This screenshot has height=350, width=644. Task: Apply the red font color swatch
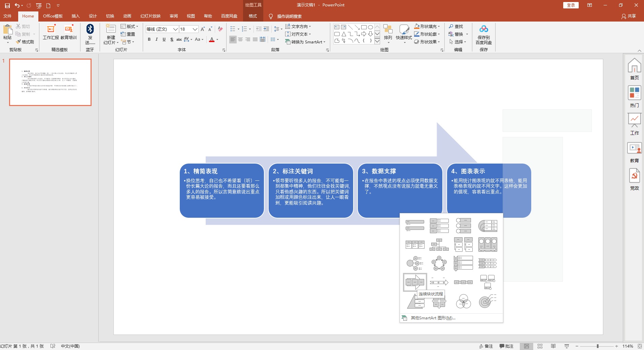click(x=212, y=40)
